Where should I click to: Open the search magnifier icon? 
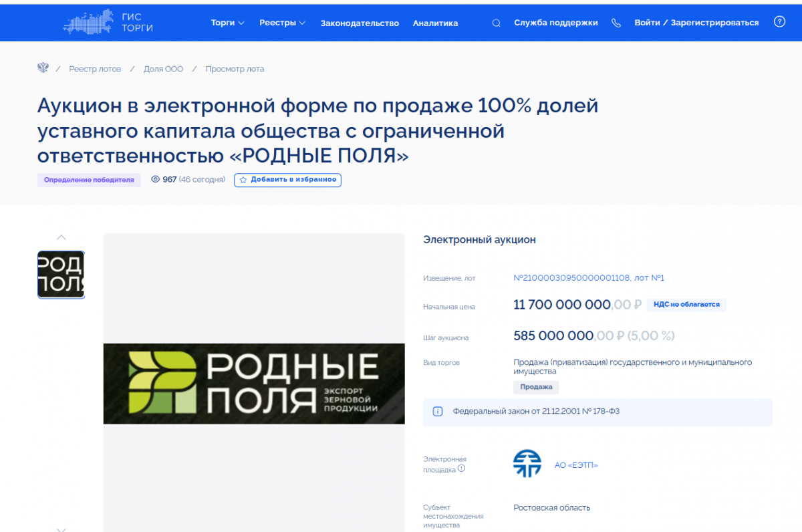pyautogui.click(x=496, y=23)
